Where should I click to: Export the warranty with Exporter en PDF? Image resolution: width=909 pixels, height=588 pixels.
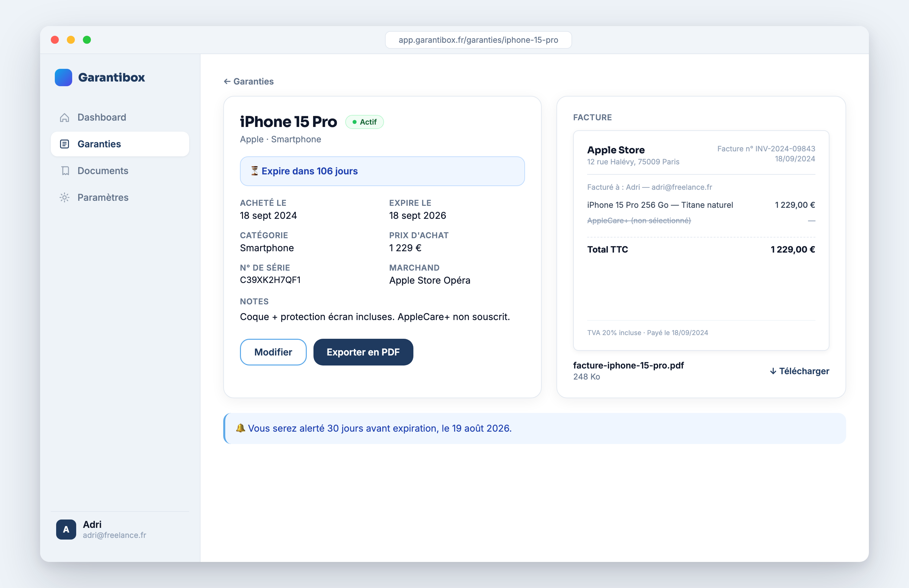pyautogui.click(x=363, y=352)
